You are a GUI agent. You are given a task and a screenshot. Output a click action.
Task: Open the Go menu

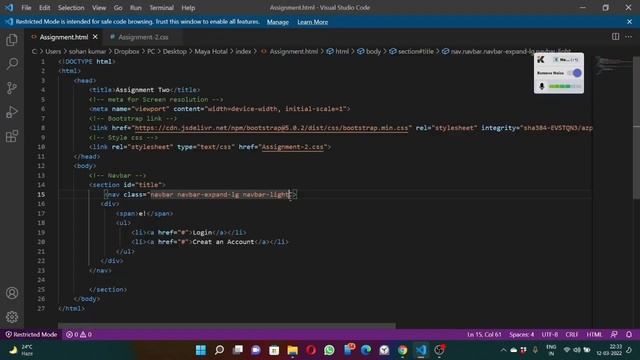tap(118, 8)
